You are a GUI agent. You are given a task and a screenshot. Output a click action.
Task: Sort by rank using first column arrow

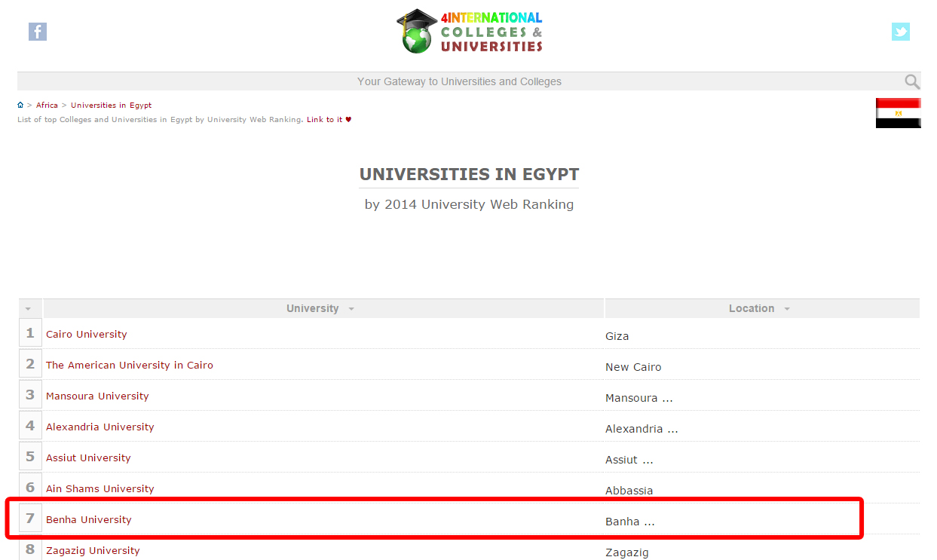click(29, 309)
